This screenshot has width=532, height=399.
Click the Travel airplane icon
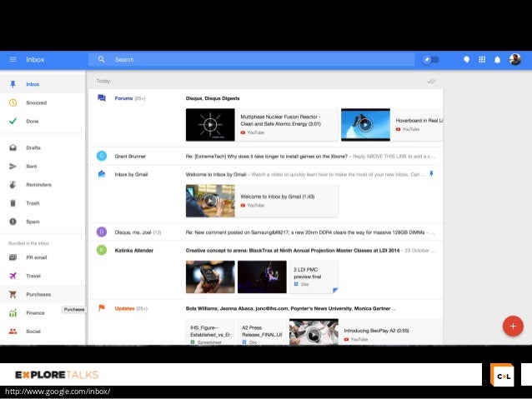pyautogui.click(x=13, y=276)
